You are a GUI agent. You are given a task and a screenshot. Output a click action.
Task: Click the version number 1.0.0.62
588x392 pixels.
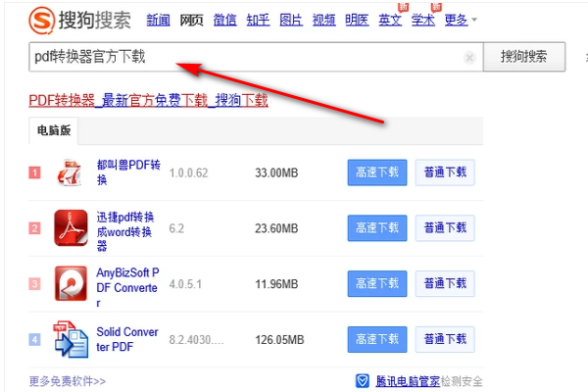pyautogui.click(x=188, y=172)
